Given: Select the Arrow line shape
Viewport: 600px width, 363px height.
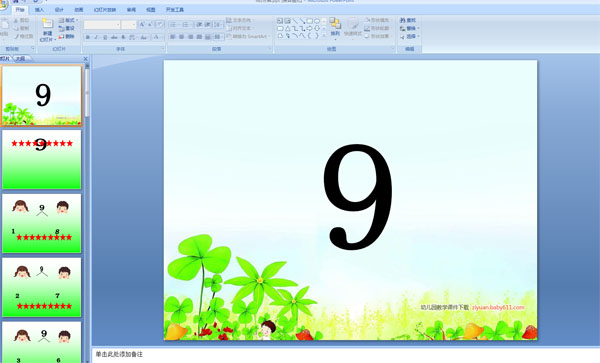Looking at the screenshot, I should click(302, 21).
